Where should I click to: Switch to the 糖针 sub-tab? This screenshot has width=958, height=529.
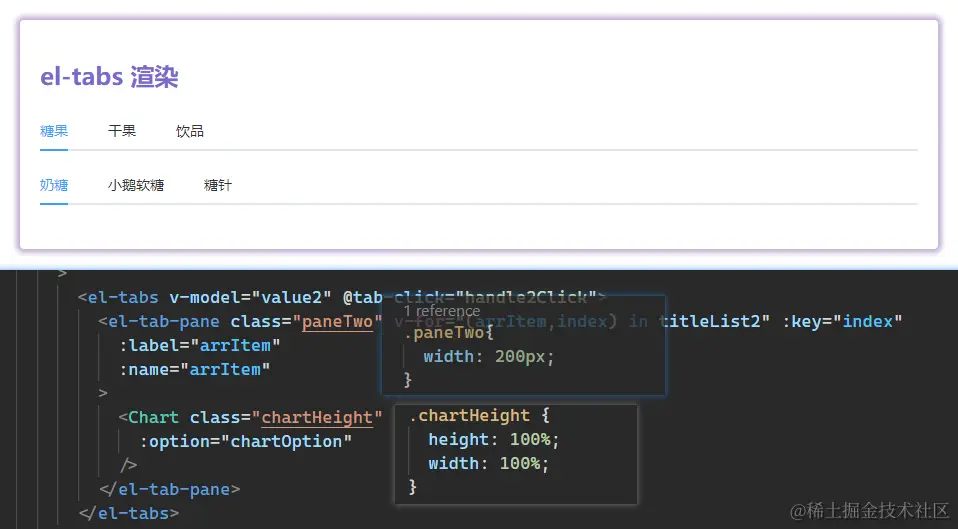[x=218, y=185]
